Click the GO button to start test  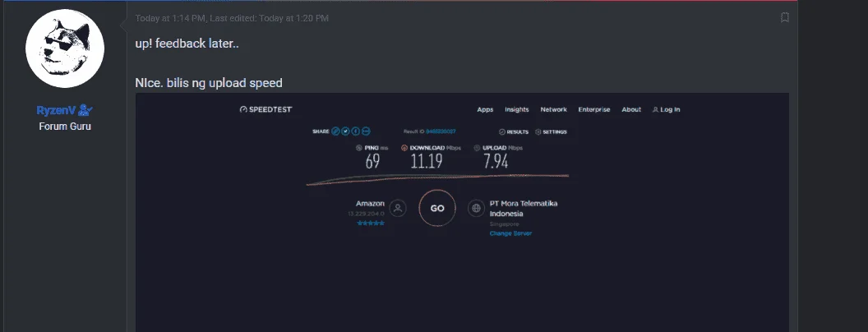(x=437, y=209)
